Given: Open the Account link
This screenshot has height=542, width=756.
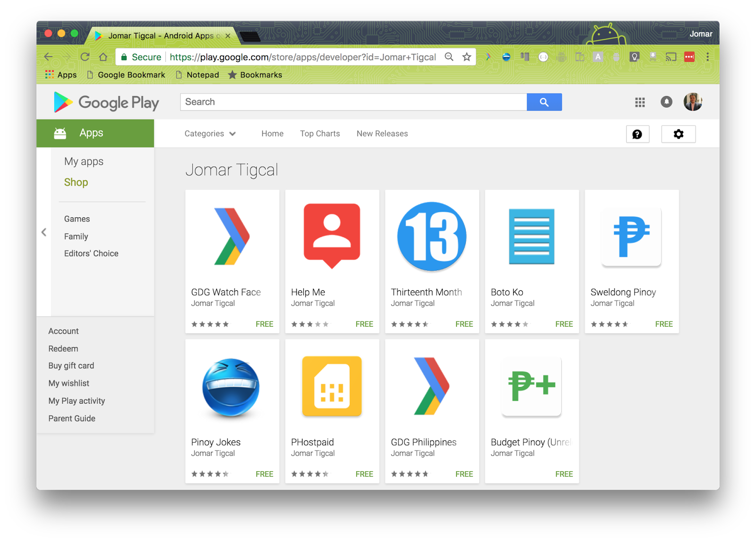Looking at the screenshot, I should coord(63,331).
